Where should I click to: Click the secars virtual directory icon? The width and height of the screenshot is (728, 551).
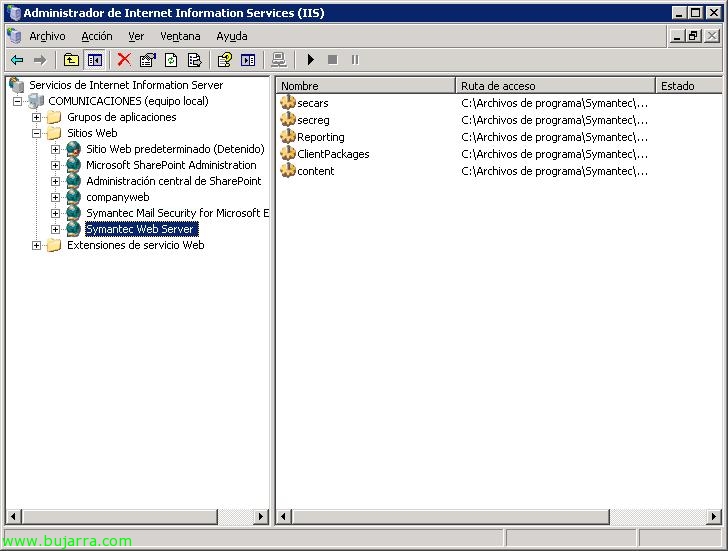288,103
